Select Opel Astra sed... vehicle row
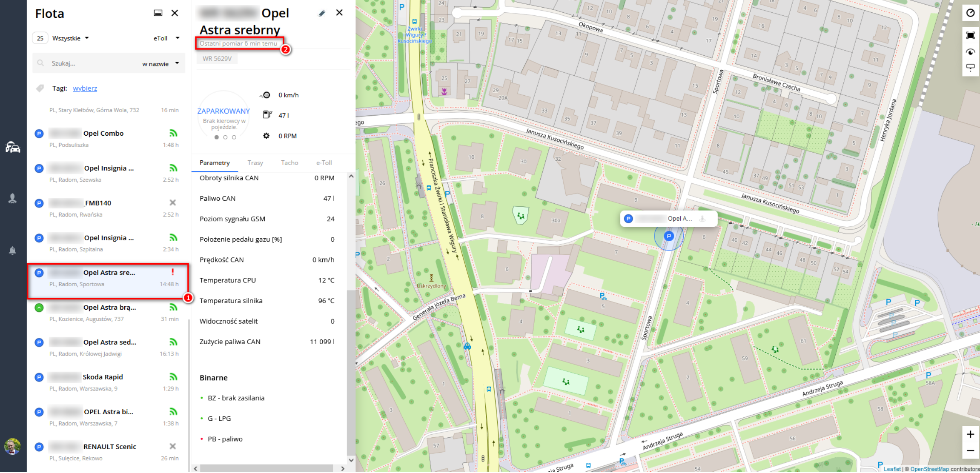The image size is (980, 473). [x=108, y=348]
